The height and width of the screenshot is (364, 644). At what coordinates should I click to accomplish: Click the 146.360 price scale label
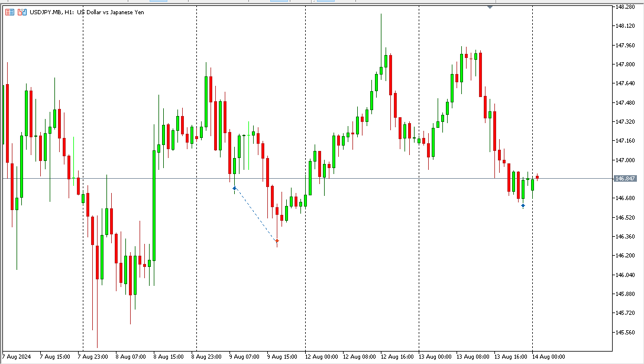(x=624, y=236)
